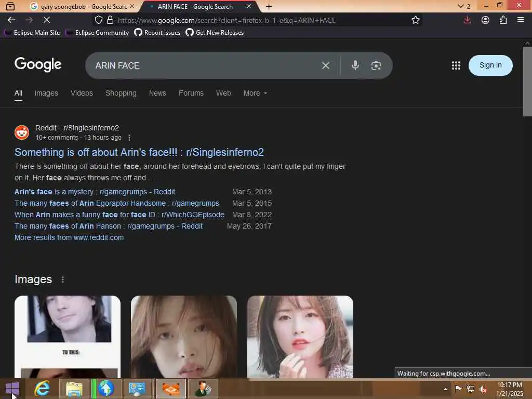Open Control Panel taskbar icon
Image resolution: width=532 pixels, height=399 pixels.
click(138, 389)
